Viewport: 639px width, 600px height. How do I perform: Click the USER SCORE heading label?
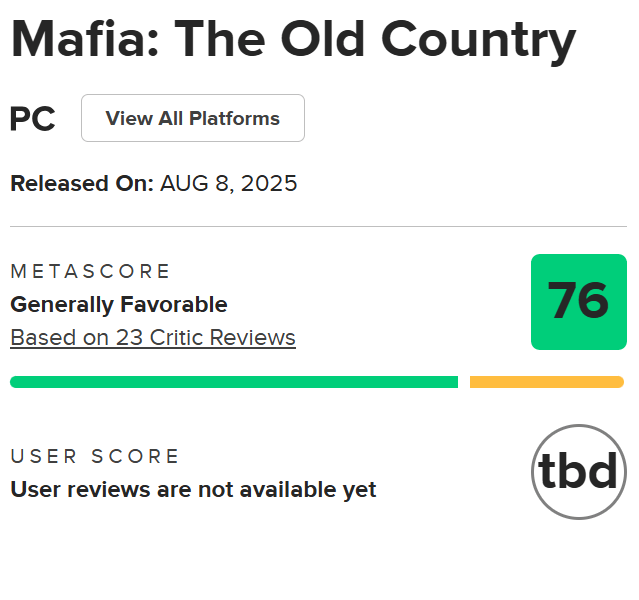[95, 456]
